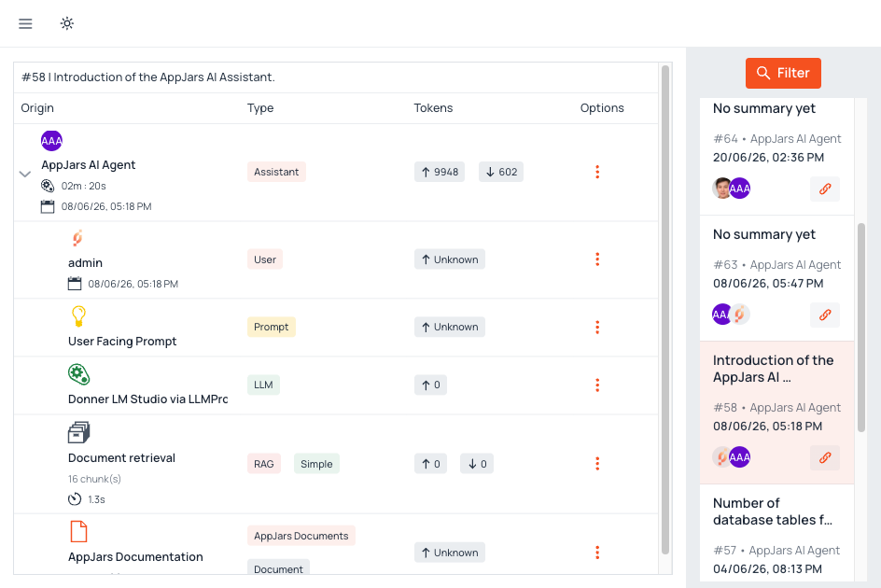Open options for admin row
Screen dimensions: 881x588
(x=597, y=259)
